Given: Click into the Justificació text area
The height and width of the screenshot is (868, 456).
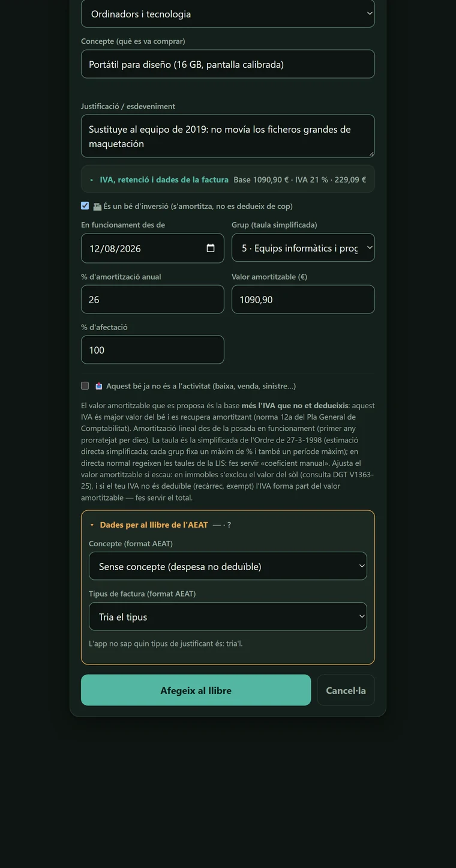Looking at the screenshot, I should point(228,136).
